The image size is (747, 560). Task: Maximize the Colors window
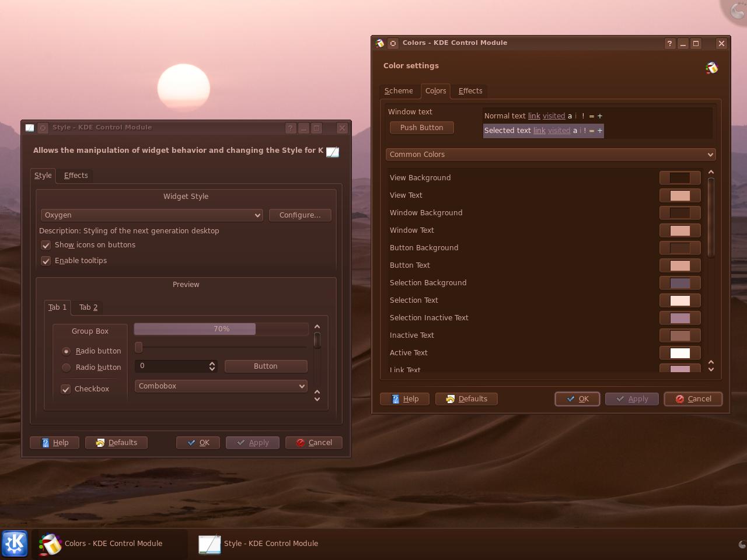pyautogui.click(x=696, y=43)
